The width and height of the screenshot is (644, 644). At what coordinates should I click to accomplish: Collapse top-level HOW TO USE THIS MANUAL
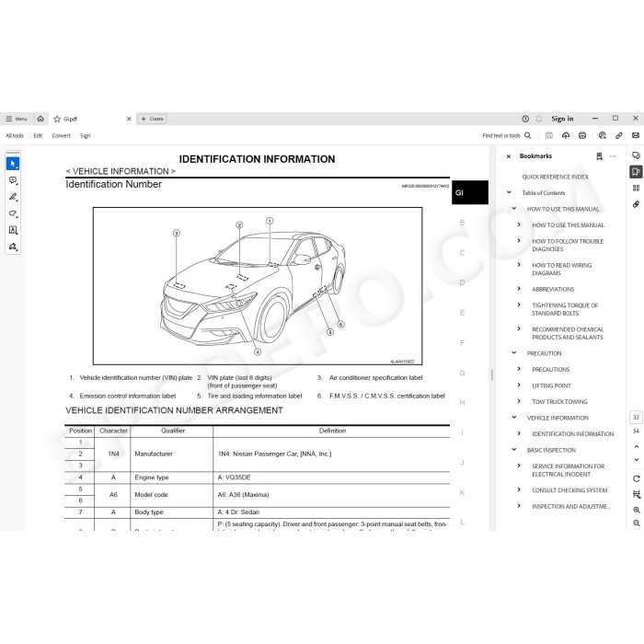click(513, 208)
